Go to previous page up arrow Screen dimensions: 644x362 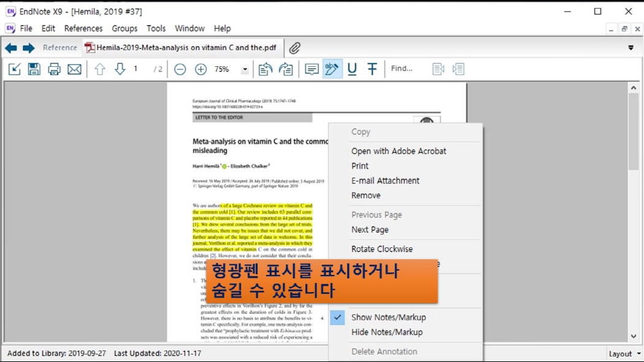click(x=100, y=69)
